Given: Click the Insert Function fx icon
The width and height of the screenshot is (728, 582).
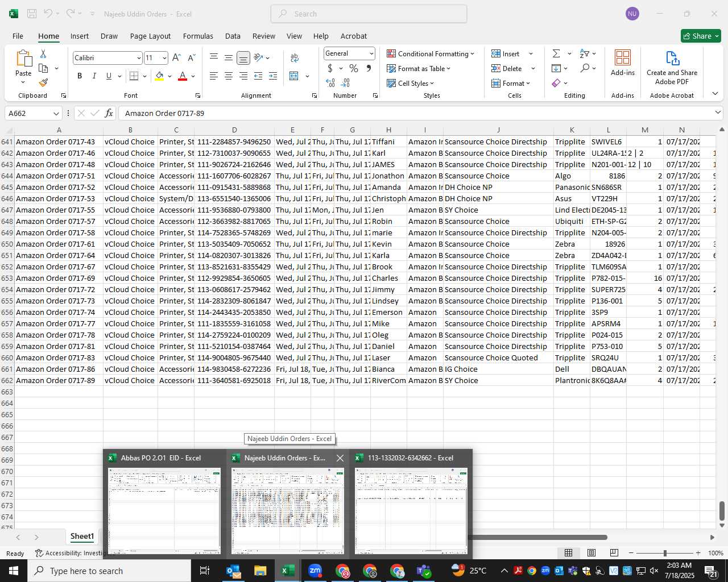Looking at the screenshot, I should pos(109,113).
